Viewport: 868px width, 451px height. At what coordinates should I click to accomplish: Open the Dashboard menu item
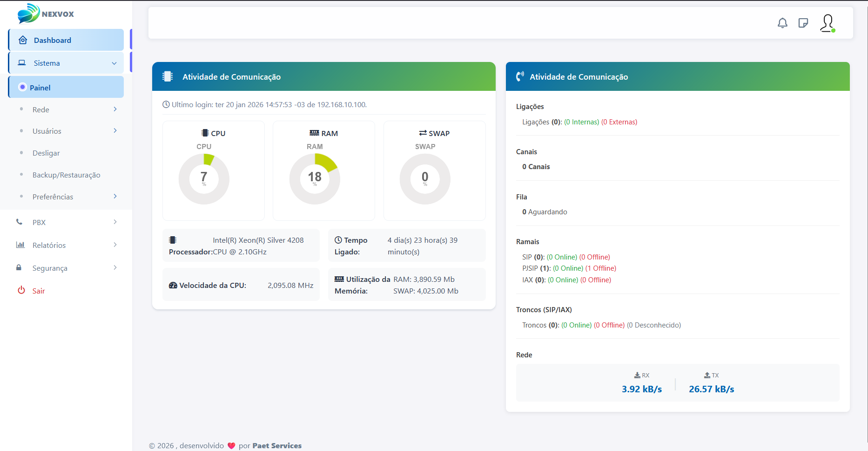coord(66,40)
